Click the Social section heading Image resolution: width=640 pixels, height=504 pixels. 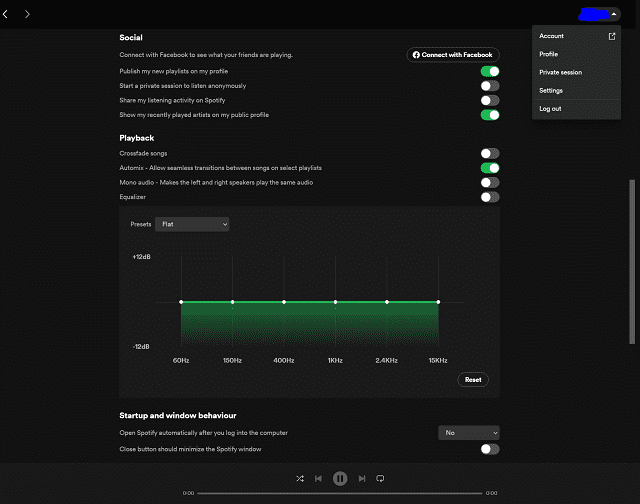click(x=131, y=38)
